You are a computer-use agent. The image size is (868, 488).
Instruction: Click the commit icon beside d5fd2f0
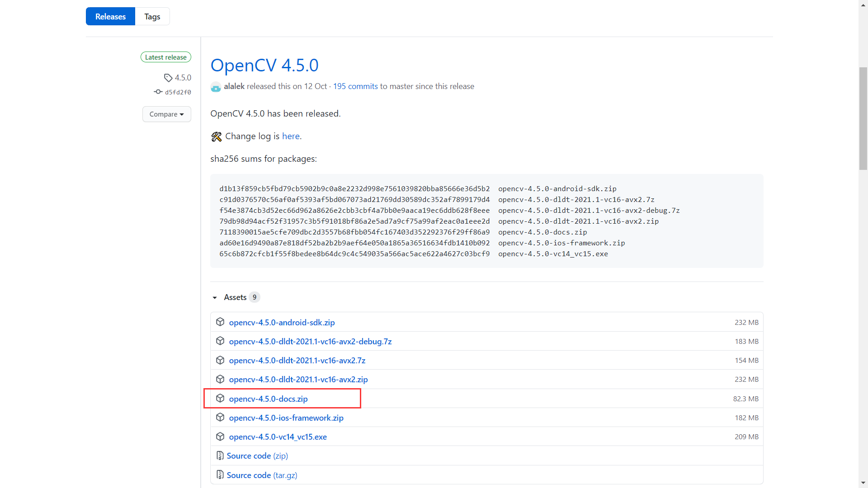coord(158,92)
